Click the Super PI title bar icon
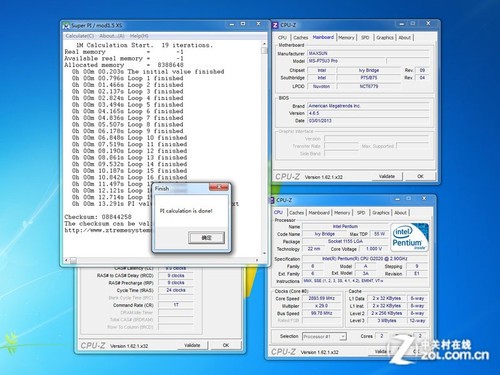This screenshot has height=375, width=500. coord(66,25)
